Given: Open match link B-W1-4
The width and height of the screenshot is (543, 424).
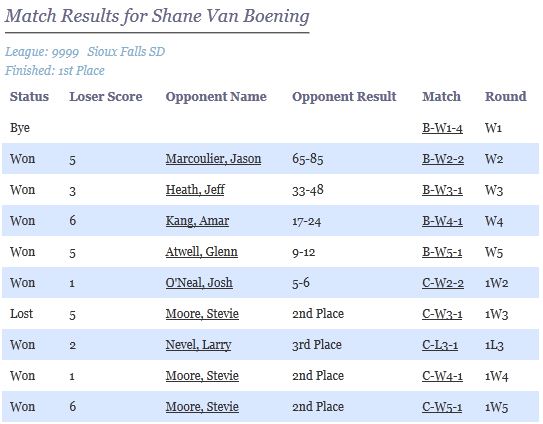Looking at the screenshot, I should [x=442, y=128].
